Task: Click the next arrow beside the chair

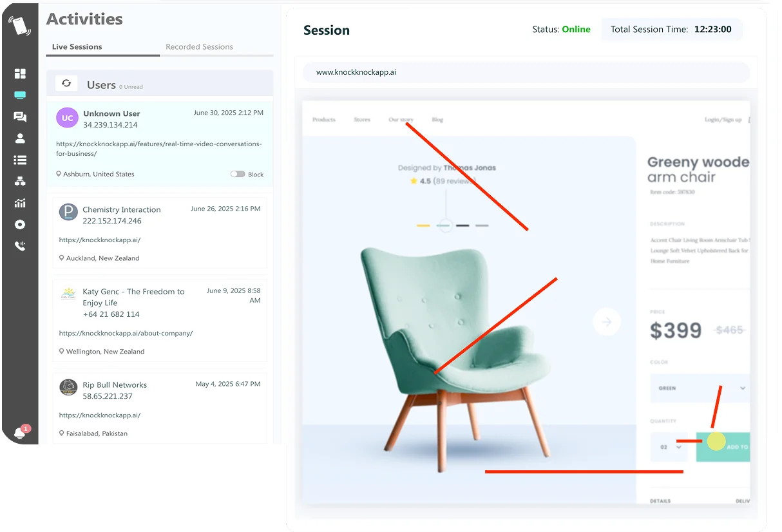Action: coord(606,321)
